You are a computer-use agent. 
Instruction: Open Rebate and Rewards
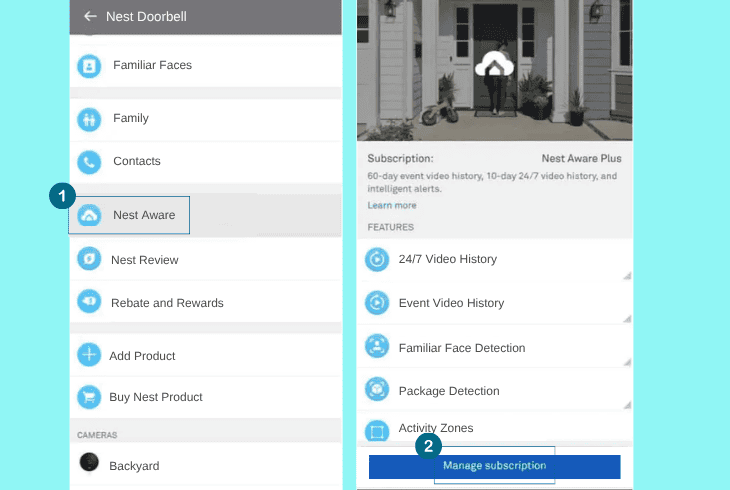(x=205, y=302)
